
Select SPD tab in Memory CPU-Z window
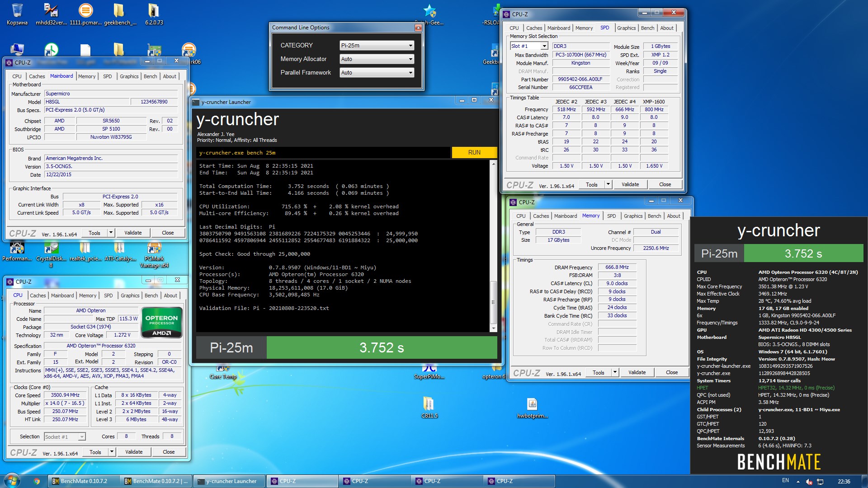tap(611, 216)
